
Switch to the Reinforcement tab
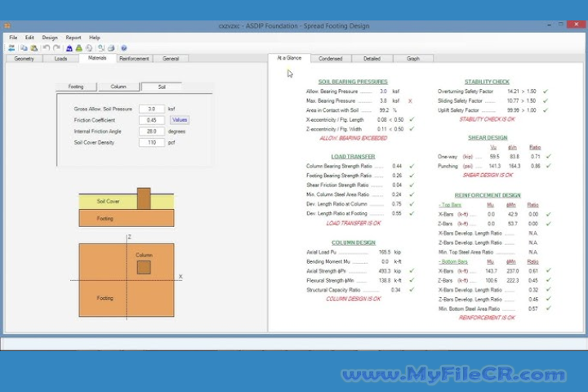(x=134, y=59)
